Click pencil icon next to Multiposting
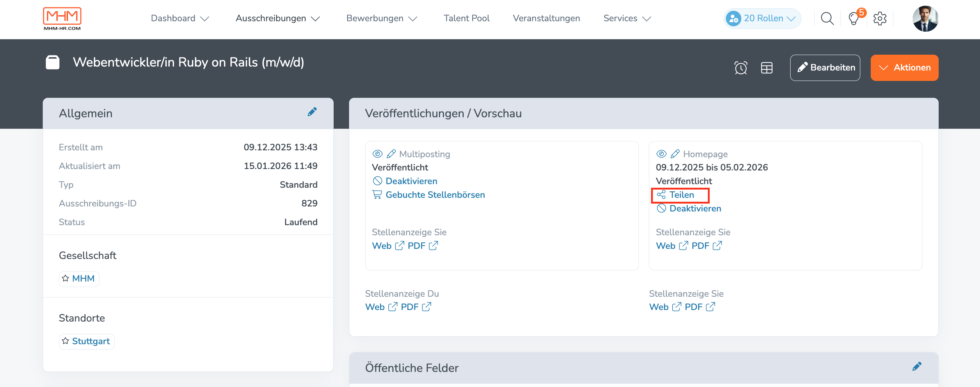Screen dimensions: 980x387 pos(391,154)
